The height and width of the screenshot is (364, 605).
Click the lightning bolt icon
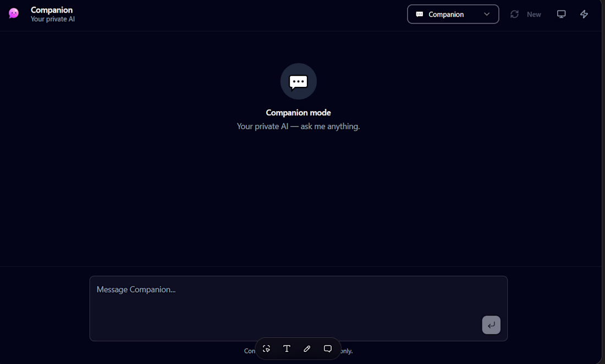(x=584, y=14)
